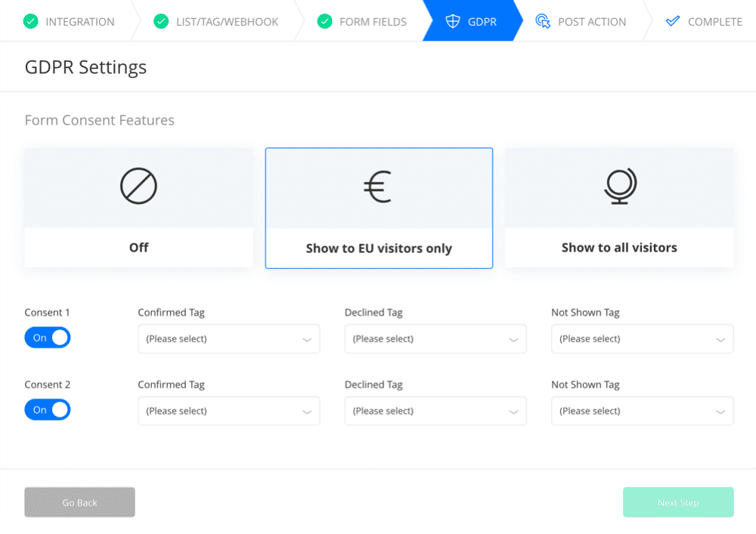
Task: Go to the Form Fields step tab
Action: tap(361, 22)
